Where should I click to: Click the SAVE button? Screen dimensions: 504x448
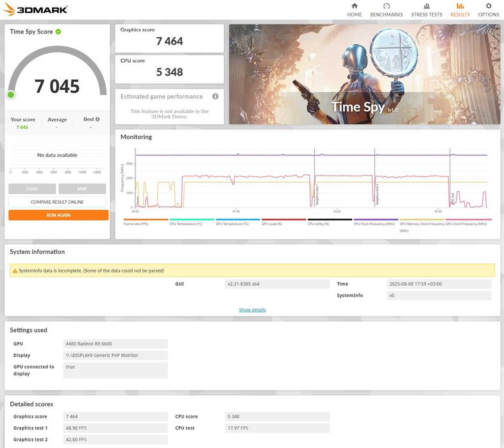pos(82,188)
